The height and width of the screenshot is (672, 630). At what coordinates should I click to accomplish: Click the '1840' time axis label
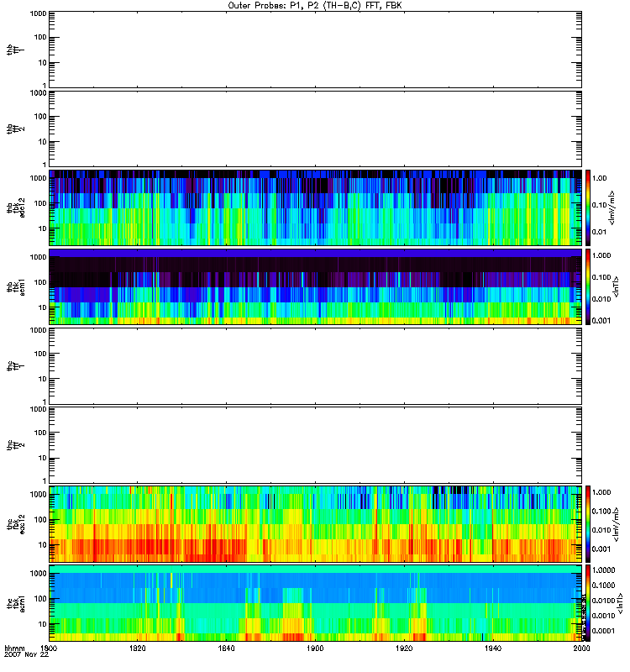pos(226,648)
